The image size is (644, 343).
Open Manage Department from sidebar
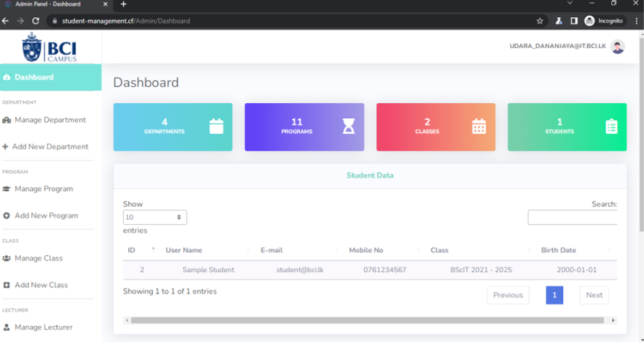50,120
